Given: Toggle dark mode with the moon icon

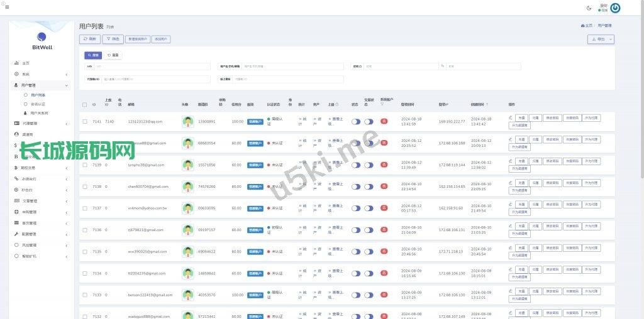Looking at the screenshot, I should click(589, 8).
